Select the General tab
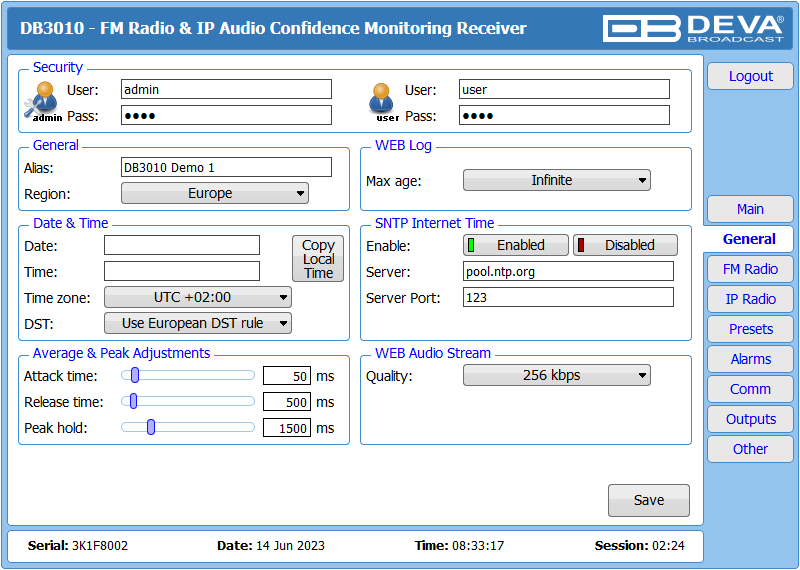800x570 pixels. (749, 239)
